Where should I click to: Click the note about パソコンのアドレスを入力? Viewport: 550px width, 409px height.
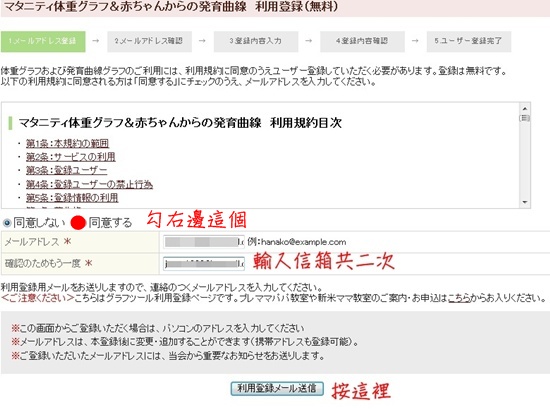[158, 328]
